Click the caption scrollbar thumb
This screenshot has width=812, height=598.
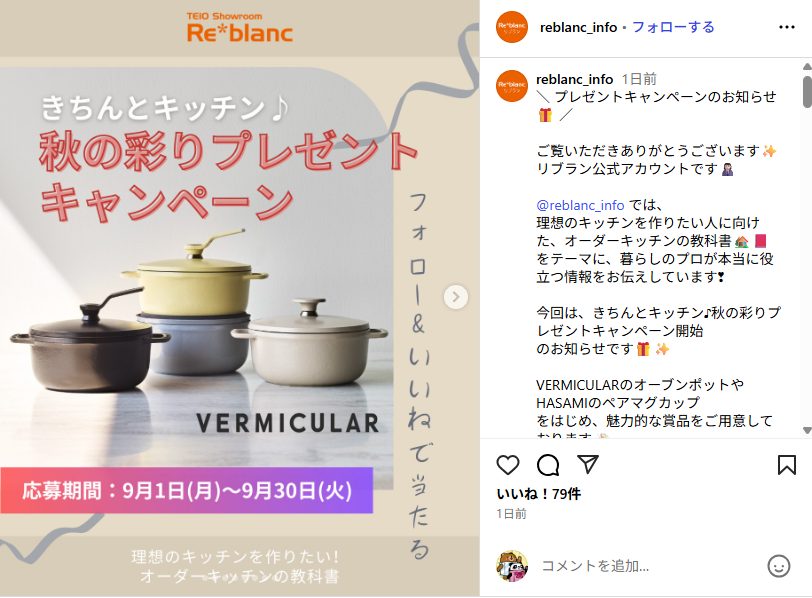pyautogui.click(x=807, y=92)
